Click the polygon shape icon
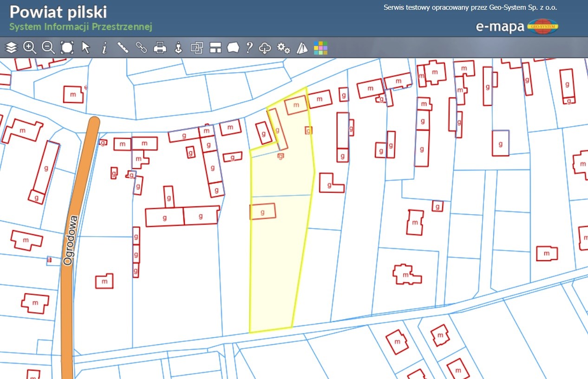The height and width of the screenshot is (379, 588). (233, 47)
